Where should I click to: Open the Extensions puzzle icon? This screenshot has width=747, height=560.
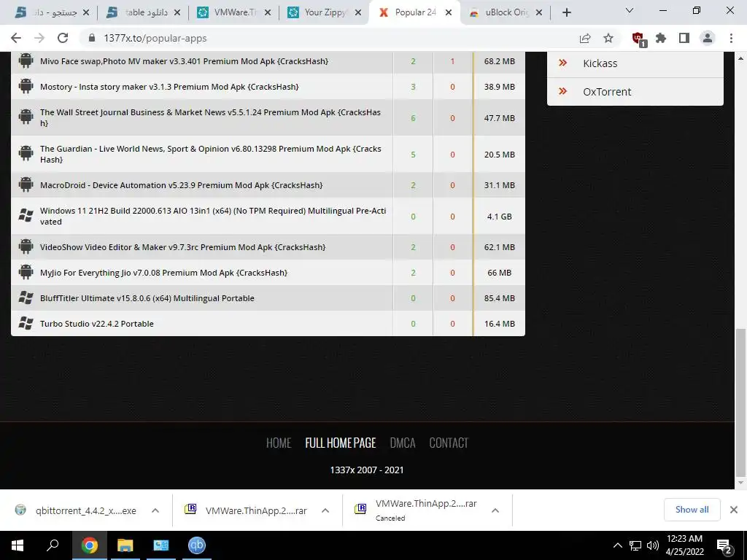(x=661, y=38)
